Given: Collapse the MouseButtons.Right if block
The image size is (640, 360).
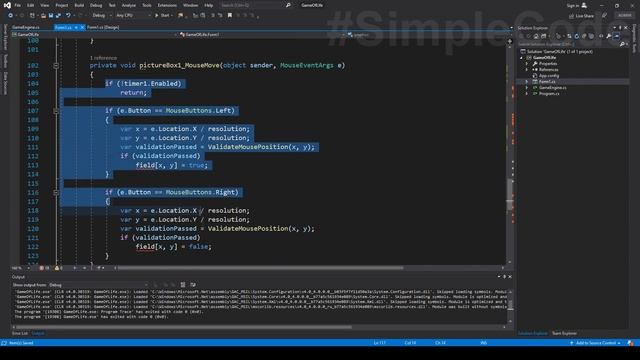Looking at the screenshot, I should pos(56,192).
